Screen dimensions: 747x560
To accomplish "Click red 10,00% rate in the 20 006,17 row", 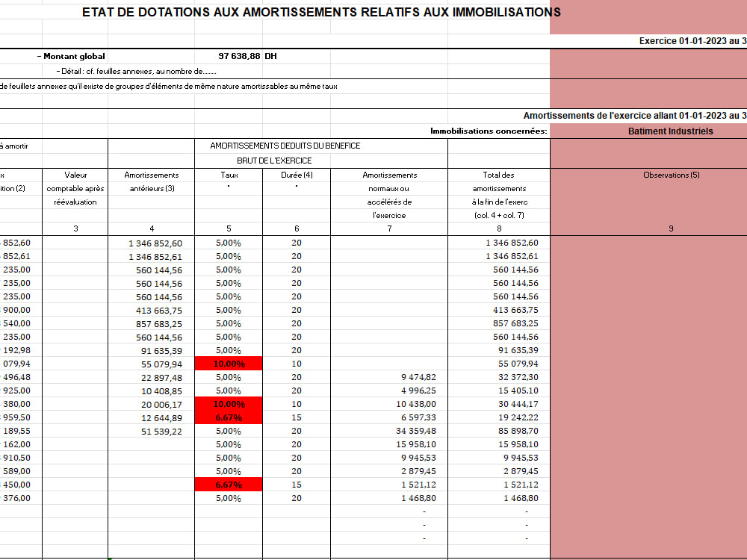I will (x=229, y=404).
